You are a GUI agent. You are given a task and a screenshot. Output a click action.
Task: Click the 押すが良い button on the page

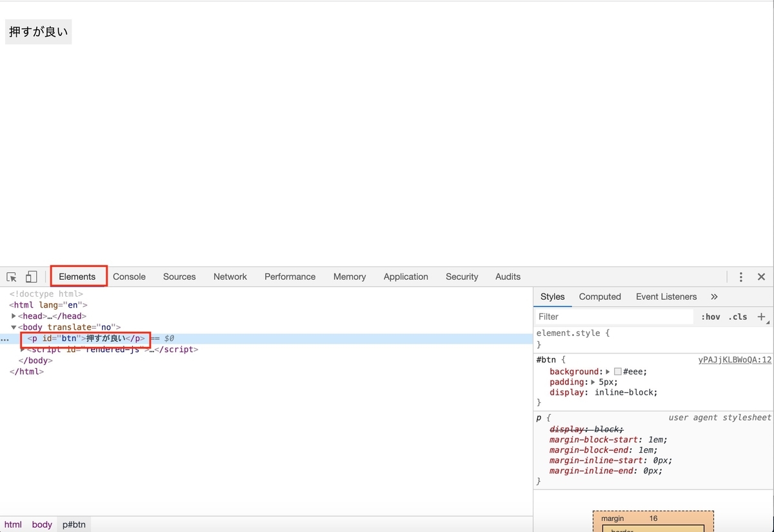click(39, 32)
